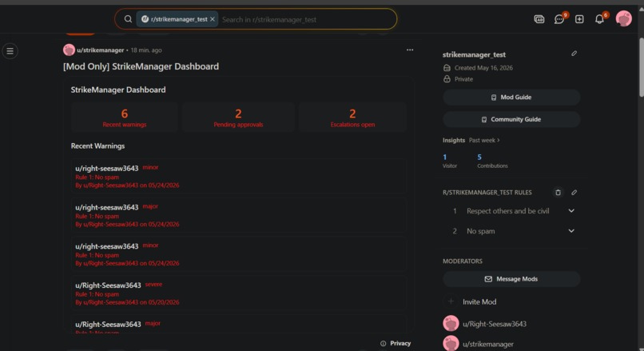Click the Private lock icon

click(x=447, y=79)
